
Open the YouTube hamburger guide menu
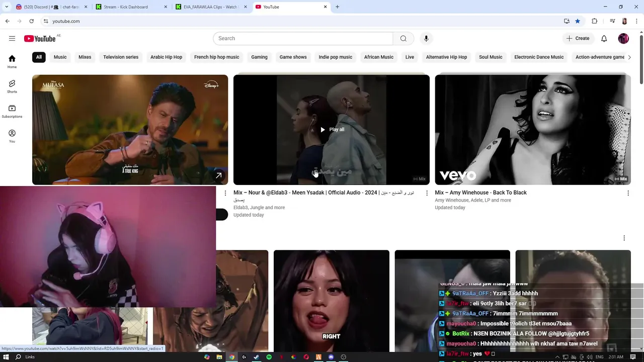pyautogui.click(x=12, y=38)
